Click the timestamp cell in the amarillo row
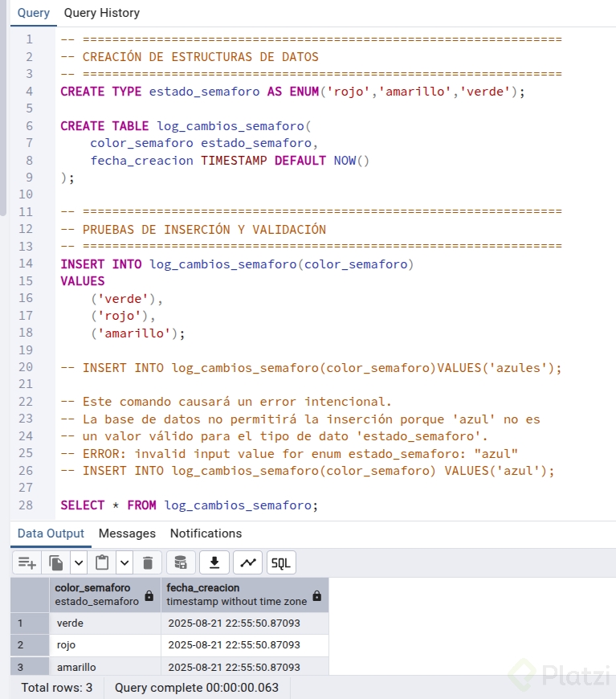Image resolution: width=616 pixels, height=699 pixels. 245,666
